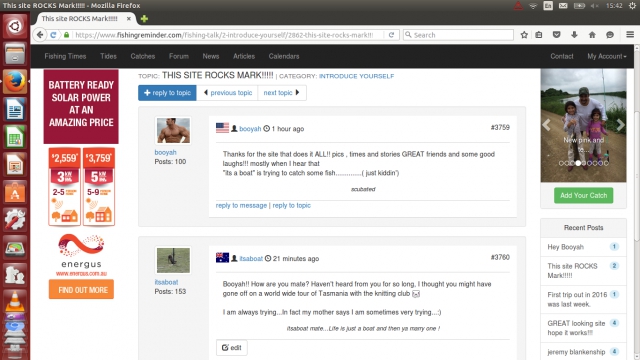Open the Catches menu item

[143, 56]
